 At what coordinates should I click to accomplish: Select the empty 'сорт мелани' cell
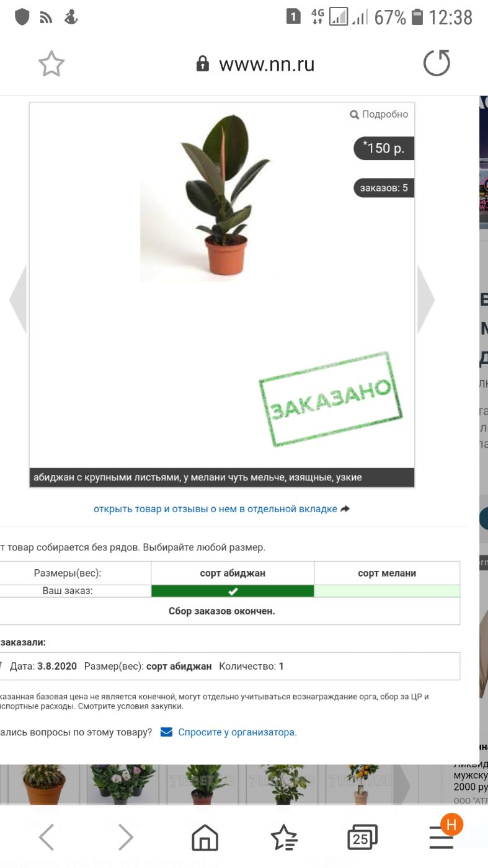[x=387, y=591]
